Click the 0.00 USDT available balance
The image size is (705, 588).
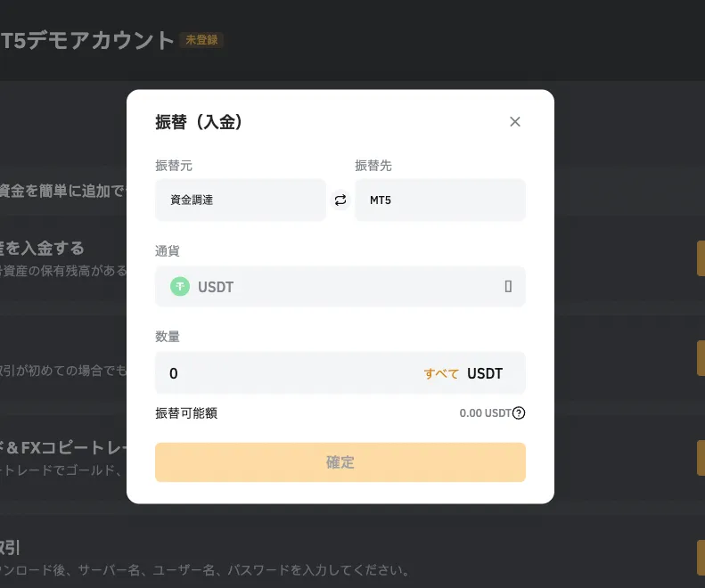pyautogui.click(x=485, y=413)
